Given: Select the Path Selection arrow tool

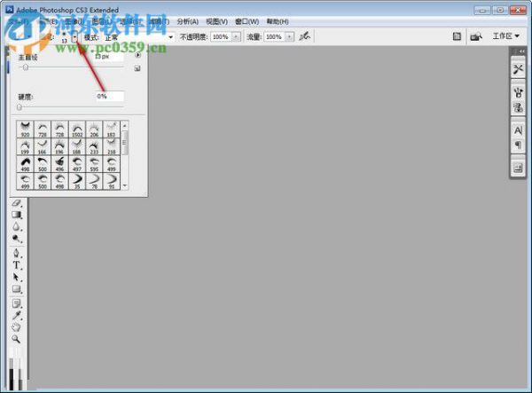Looking at the screenshot, I should coord(17,278).
